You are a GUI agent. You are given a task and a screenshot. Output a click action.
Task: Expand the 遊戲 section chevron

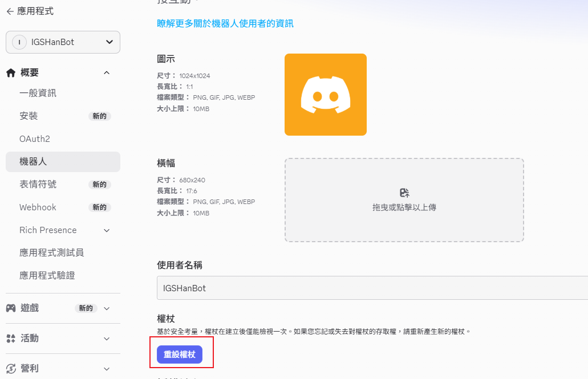tap(107, 308)
